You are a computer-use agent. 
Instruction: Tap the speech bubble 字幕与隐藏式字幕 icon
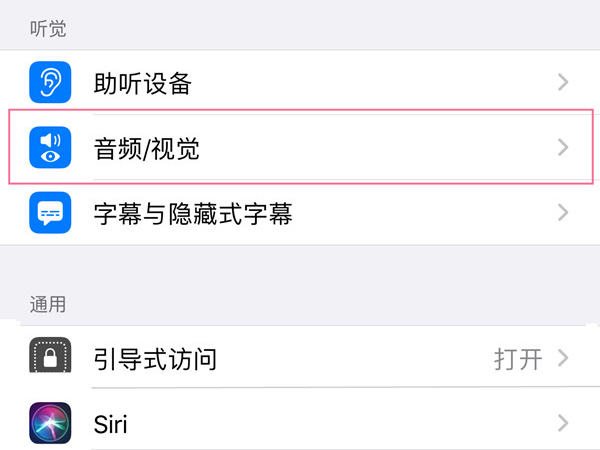(x=50, y=213)
